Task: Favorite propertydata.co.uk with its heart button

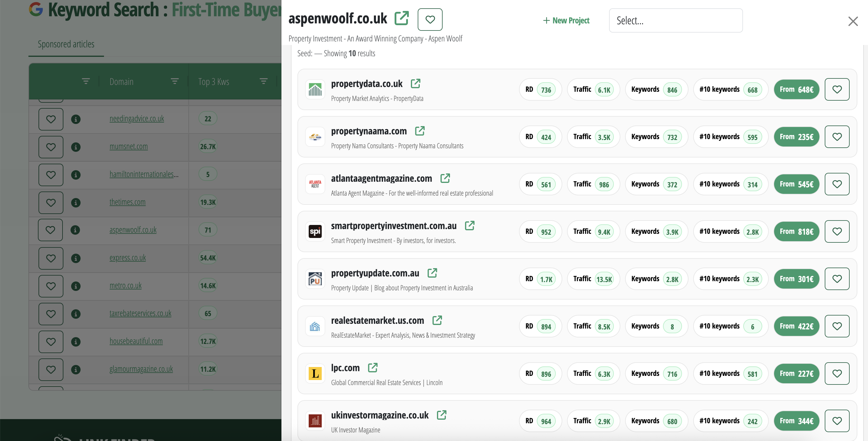Action: [x=837, y=89]
